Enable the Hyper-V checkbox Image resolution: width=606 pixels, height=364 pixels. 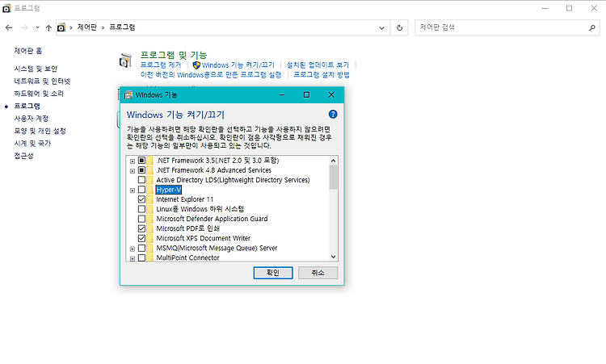pyautogui.click(x=142, y=190)
